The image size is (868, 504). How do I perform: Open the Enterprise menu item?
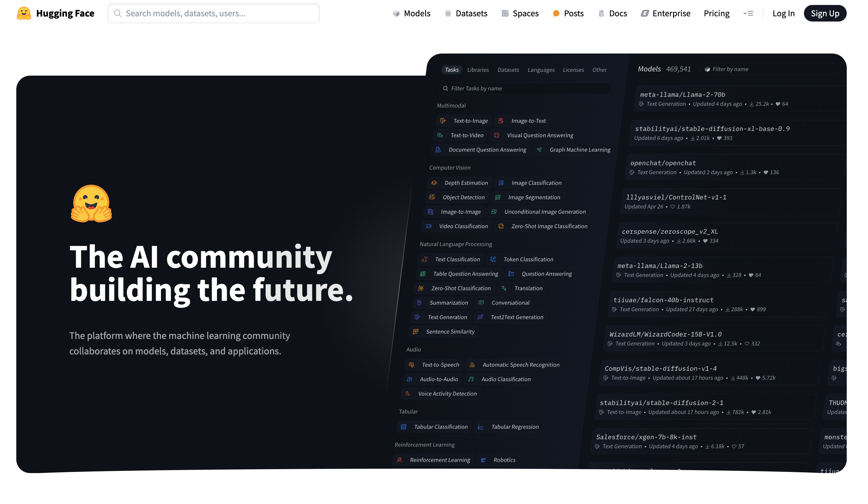[x=671, y=14]
